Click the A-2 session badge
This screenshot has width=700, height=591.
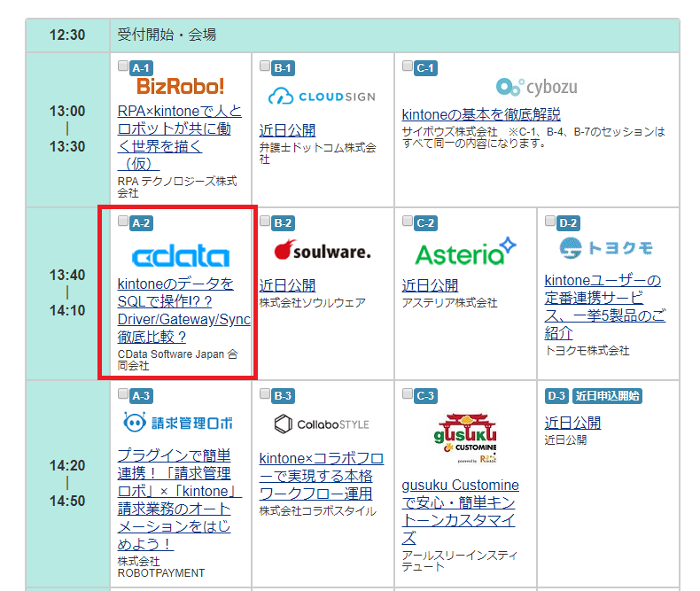pyautogui.click(x=141, y=223)
